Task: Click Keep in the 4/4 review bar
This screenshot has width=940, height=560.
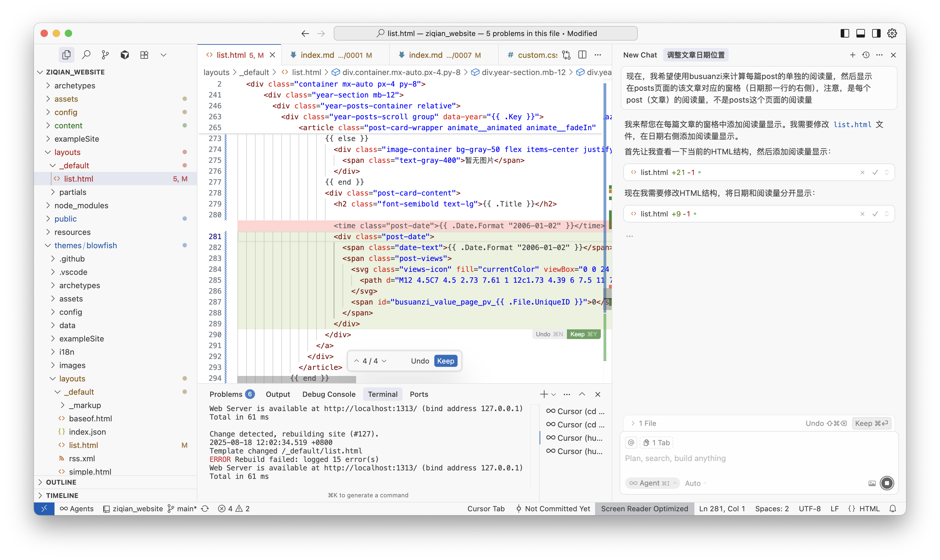Action: click(445, 361)
